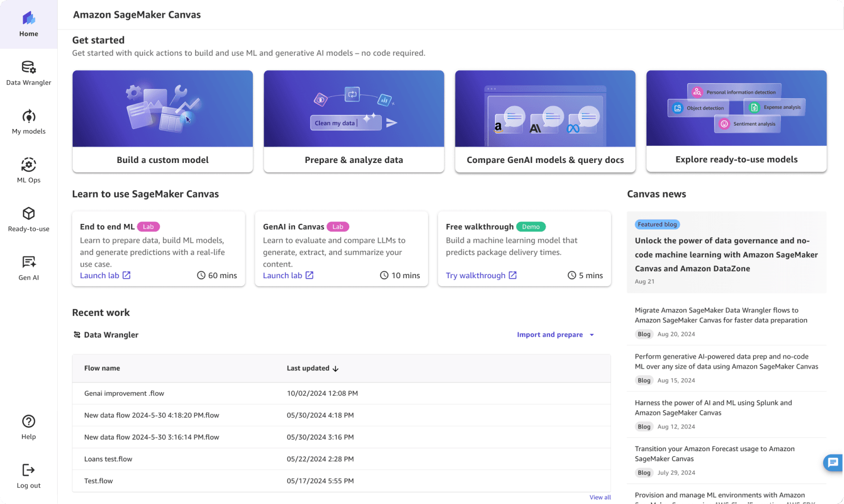Open the Build a custom model card
Image resolution: width=844 pixels, height=504 pixels.
pos(163,121)
